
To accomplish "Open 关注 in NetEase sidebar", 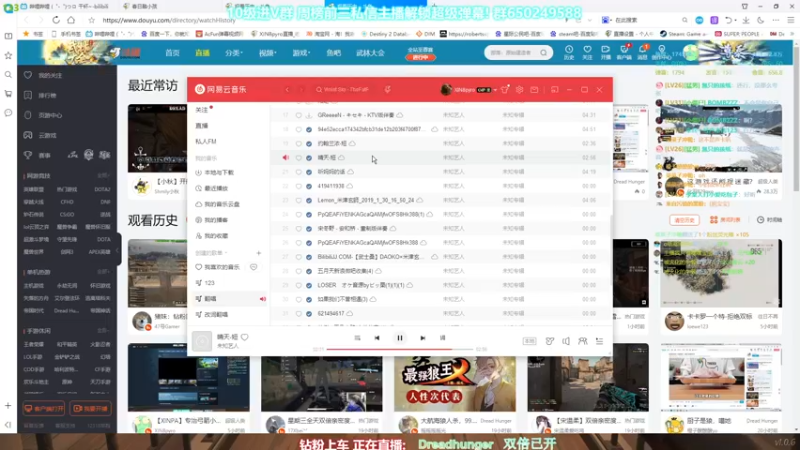I will pos(203,110).
